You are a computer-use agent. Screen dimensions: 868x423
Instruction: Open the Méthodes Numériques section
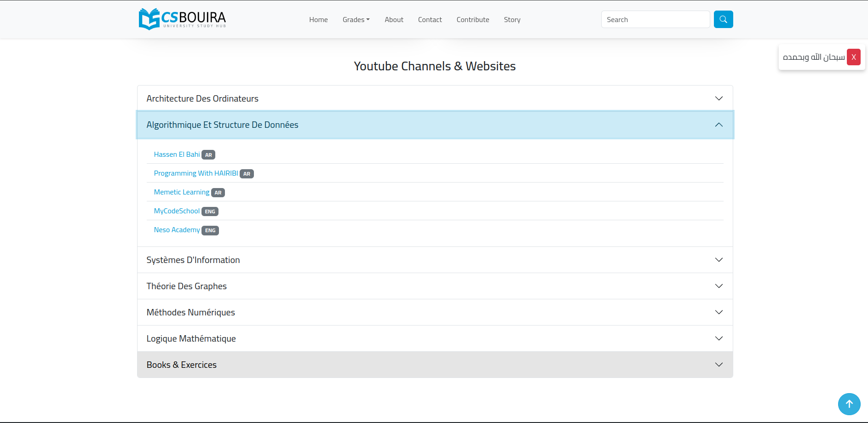click(x=435, y=312)
